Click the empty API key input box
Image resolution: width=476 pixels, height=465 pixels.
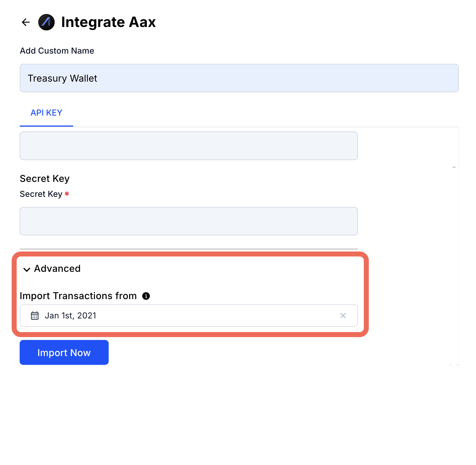click(x=189, y=146)
